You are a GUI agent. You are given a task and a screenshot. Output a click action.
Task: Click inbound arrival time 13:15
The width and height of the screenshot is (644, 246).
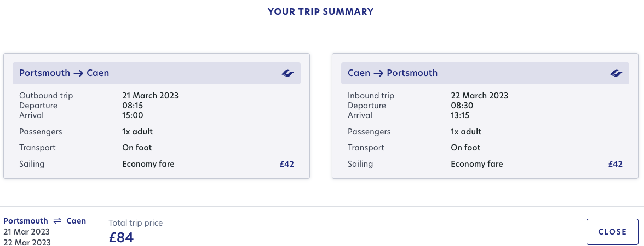[460, 115]
